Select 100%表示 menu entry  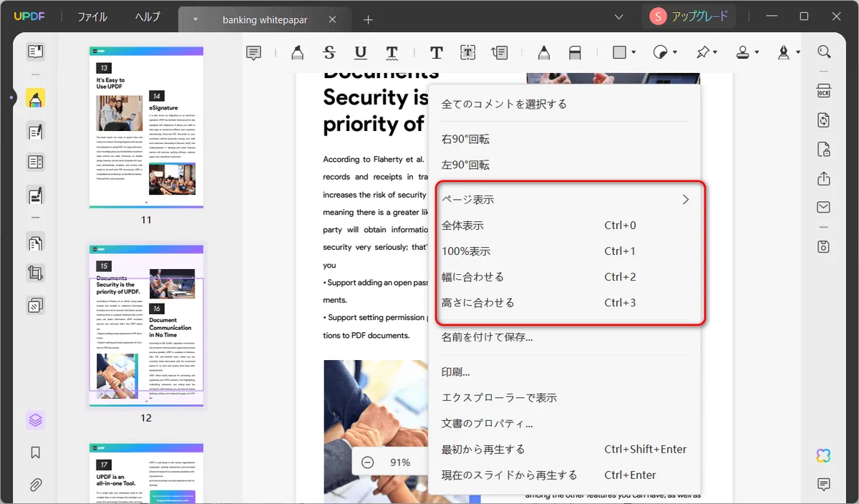(x=565, y=251)
